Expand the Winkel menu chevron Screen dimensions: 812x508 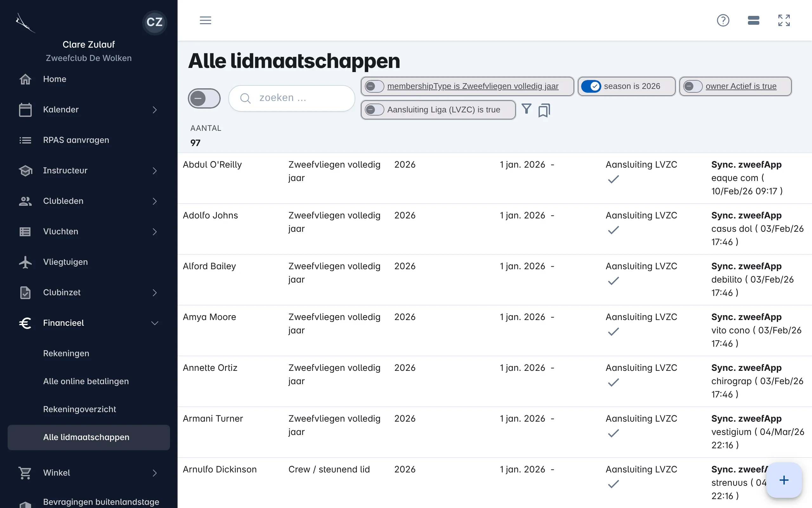(x=155, y=473)
